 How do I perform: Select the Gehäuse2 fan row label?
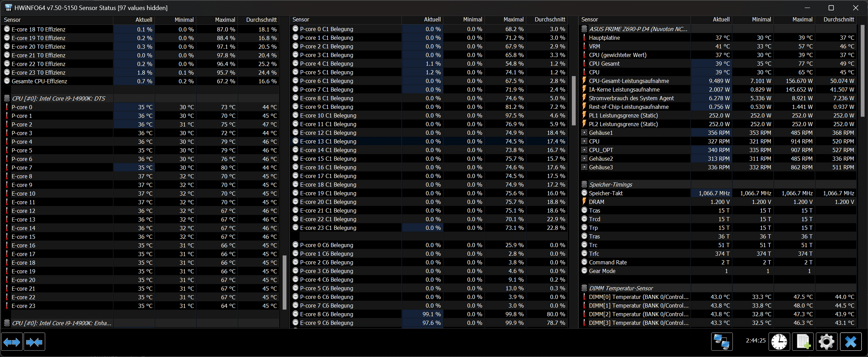coord(601,159)
